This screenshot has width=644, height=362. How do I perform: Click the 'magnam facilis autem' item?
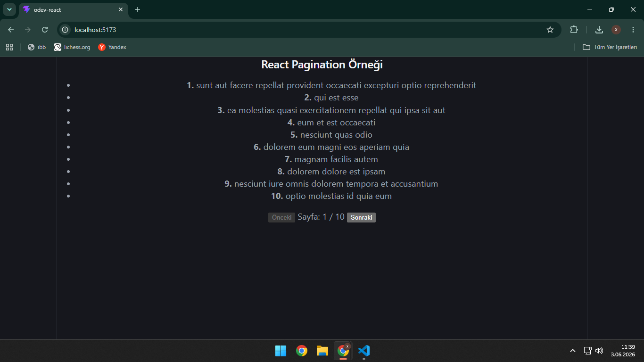pyautogui.click(x=331, y=159)
